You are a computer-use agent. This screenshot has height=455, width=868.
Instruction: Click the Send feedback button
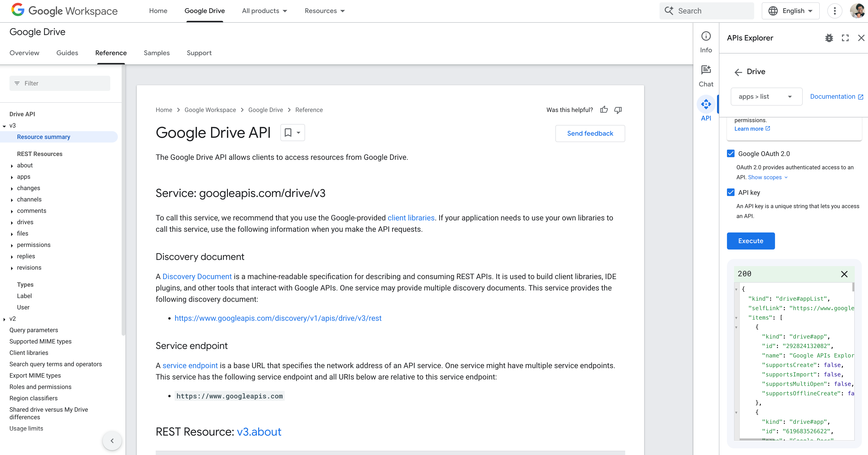[x=590, y=134]
